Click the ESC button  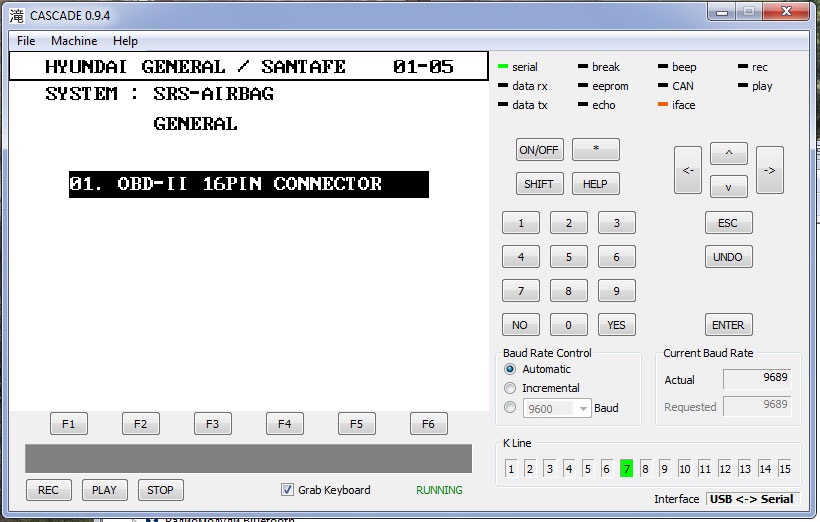728,223
